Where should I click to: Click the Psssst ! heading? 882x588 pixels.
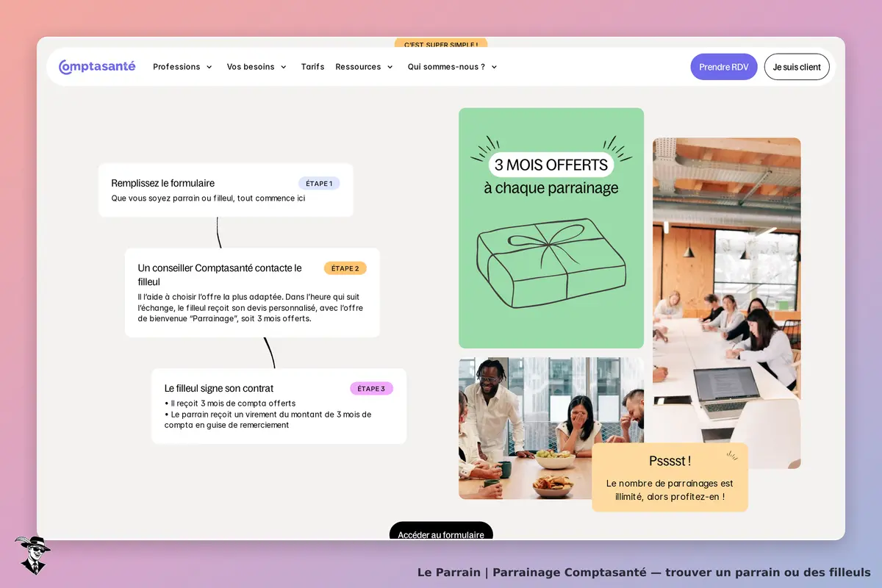[x=670, y=461]
